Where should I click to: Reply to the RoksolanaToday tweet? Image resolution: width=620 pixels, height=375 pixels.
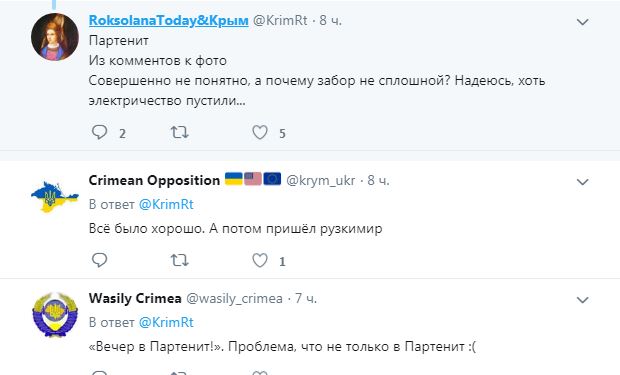tap(100, 132)
